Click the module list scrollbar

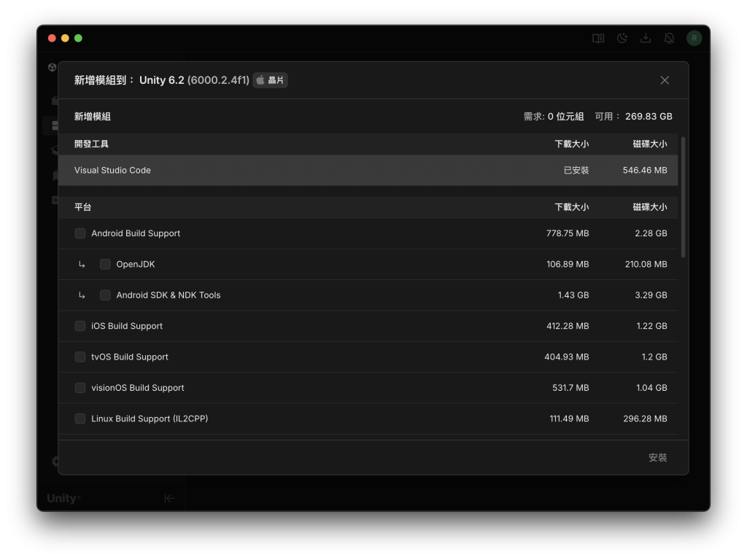coord(683,197)
